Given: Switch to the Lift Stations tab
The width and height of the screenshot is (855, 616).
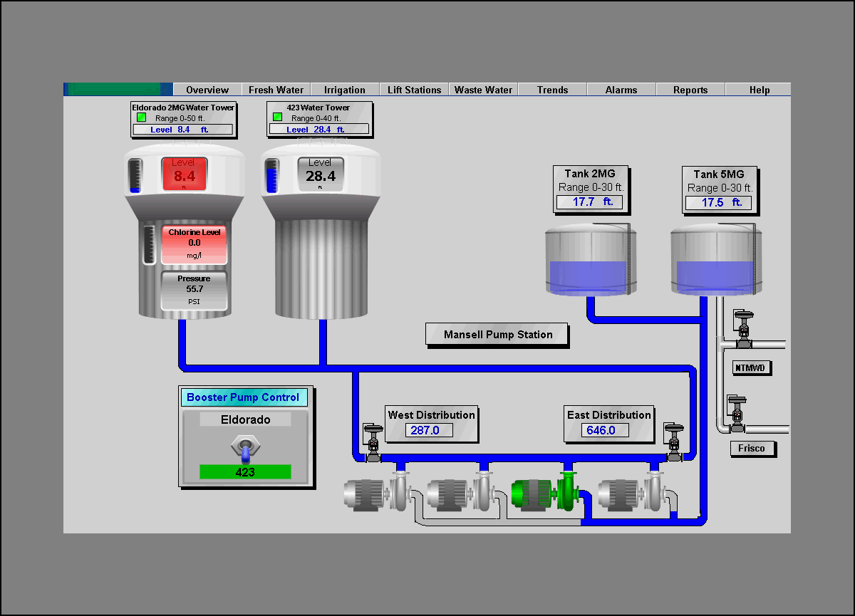Looking at the screenshot, I should (x=414, y=90).
